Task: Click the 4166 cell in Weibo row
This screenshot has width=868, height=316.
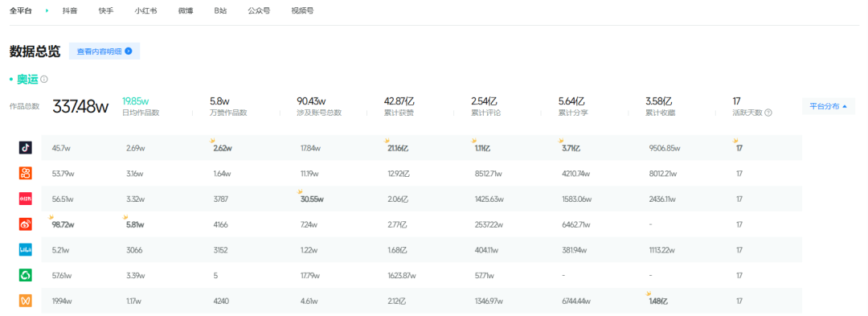Action: (x=220, y=224)
